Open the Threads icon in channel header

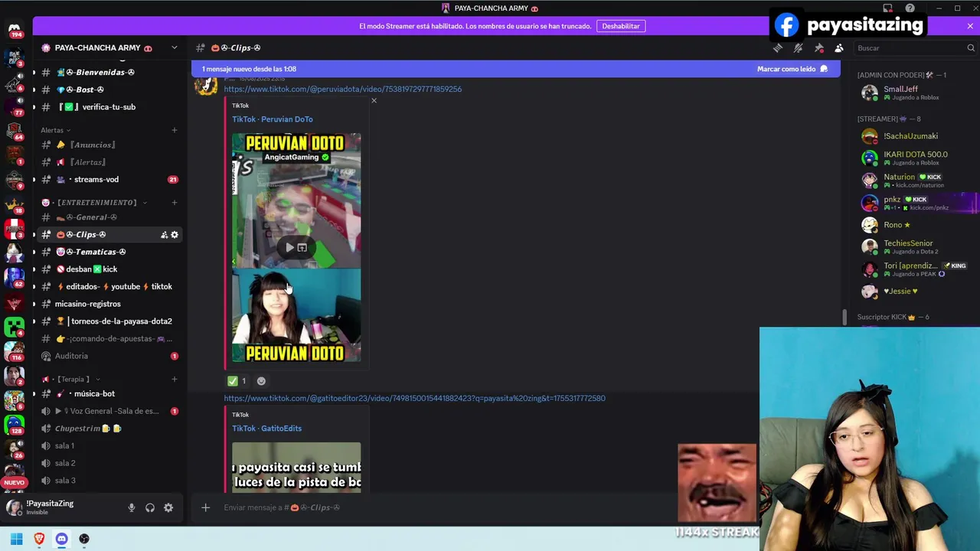(x=778, y=47)
